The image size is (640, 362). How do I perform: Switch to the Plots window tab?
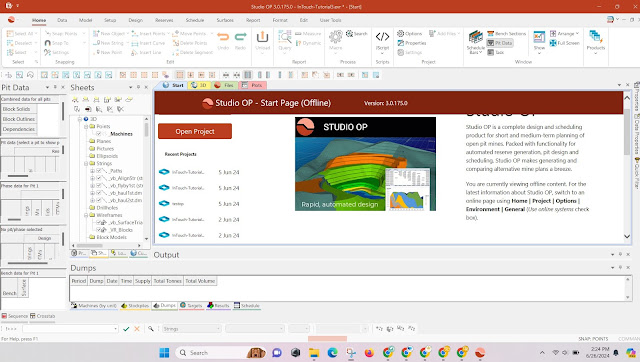[253, 85]
